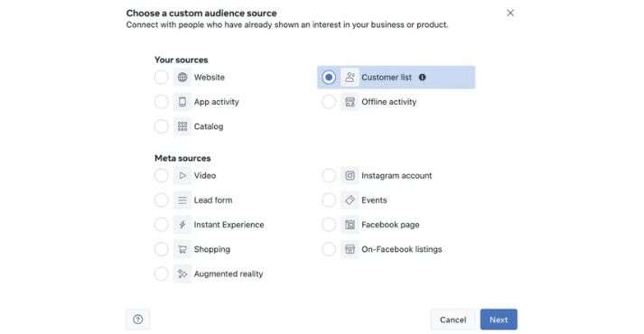Select the Shopping radio button
The image size is (644, 334).
(x=162, y=249)
